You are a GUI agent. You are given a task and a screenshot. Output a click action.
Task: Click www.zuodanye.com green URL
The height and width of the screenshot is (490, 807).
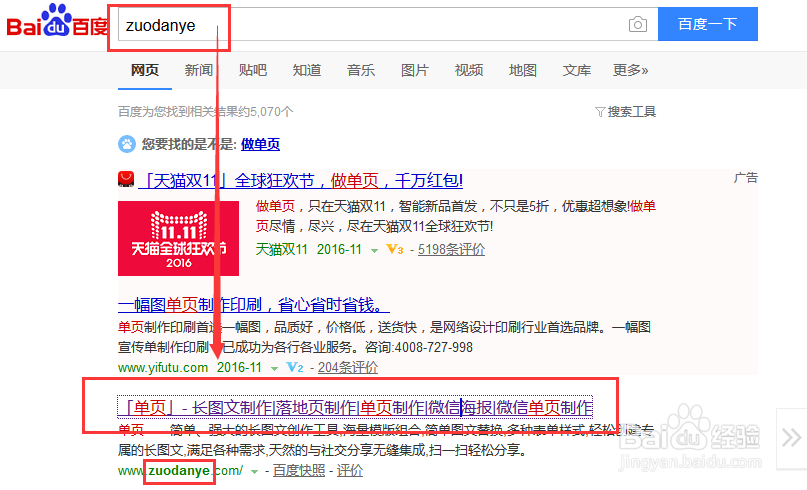(x=181, y=470)
